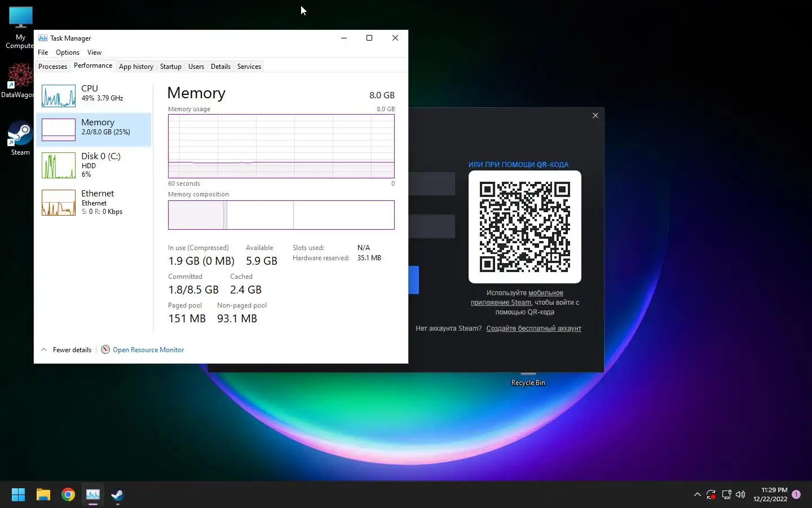The width and height of the screenshot is (812, 508).
Task: Select the Ethernet performance entry
Action: point(94,202)
